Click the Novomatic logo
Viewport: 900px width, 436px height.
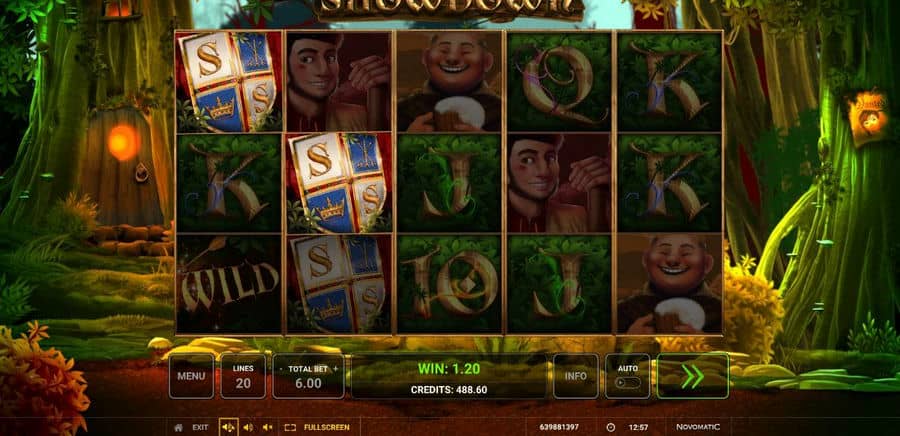point(697,427)
